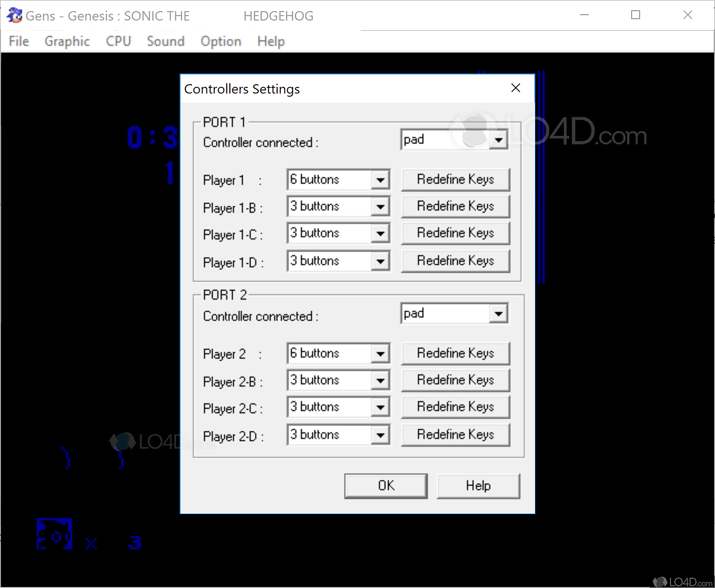Click Redefine Keys for Player 2

pos(455,353)
